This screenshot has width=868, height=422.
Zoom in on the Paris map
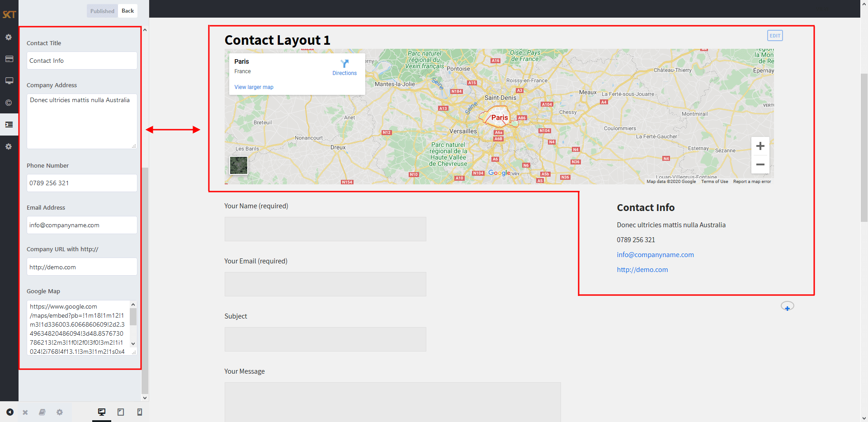pyautogui.click(x=760, y=146)
